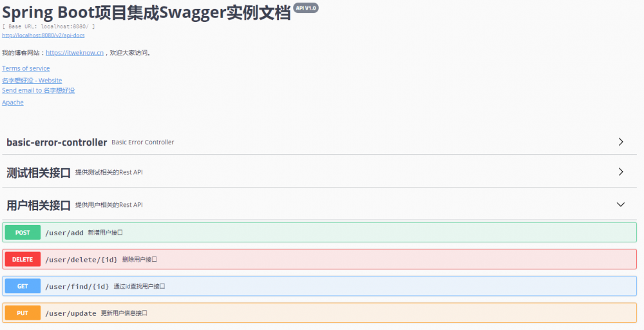The image size is (644, 330).
Task: Expand the 测试相关接口 section chevron
Action: click(621, 172)
